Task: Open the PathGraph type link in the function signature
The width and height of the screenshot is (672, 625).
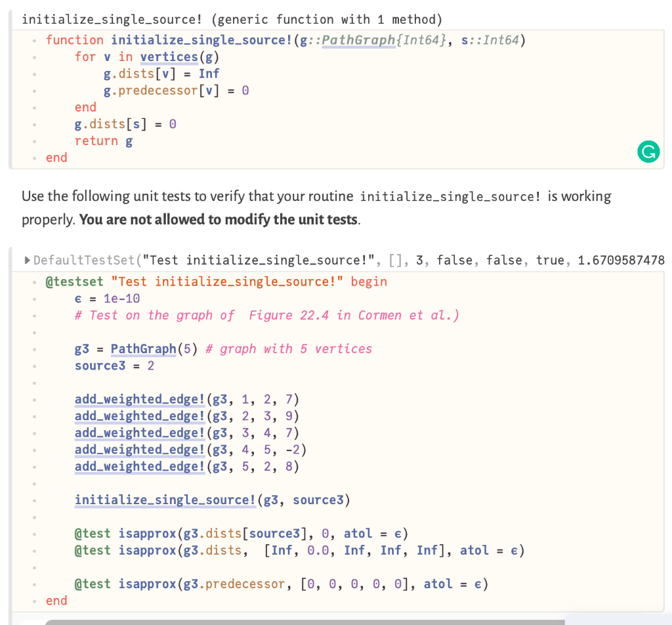Action: (358, 40)
